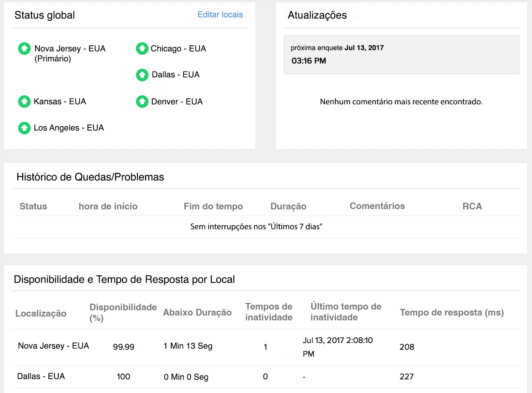The height and width of the screenshot is (393, 532).
Task: Click the Comentários column header
Action: coord(377,206)
